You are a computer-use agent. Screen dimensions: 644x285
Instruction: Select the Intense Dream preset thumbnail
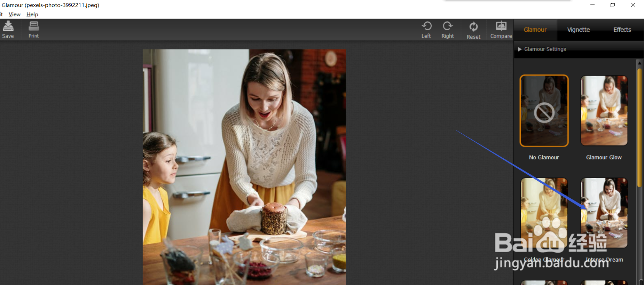604,213
